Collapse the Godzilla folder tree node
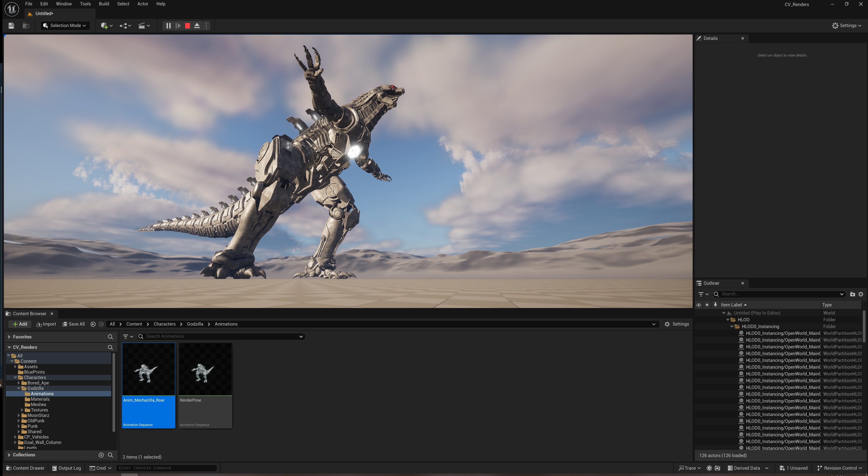The height and width of the screenshot is (476, 868). coord(19,389)
